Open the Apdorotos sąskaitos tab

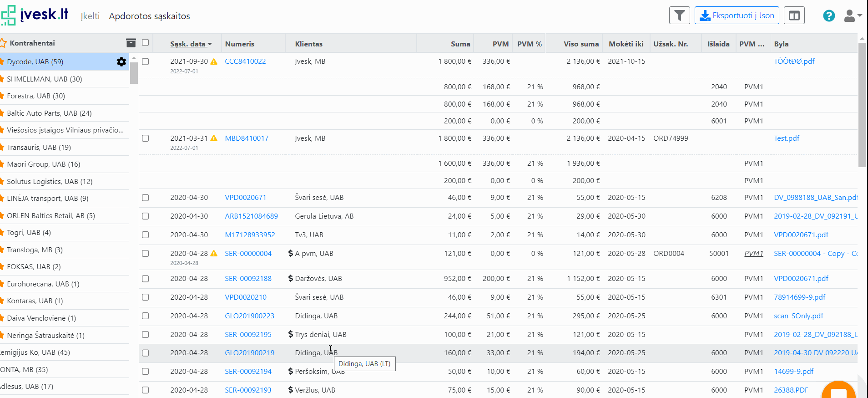click(x=150, y=16)
